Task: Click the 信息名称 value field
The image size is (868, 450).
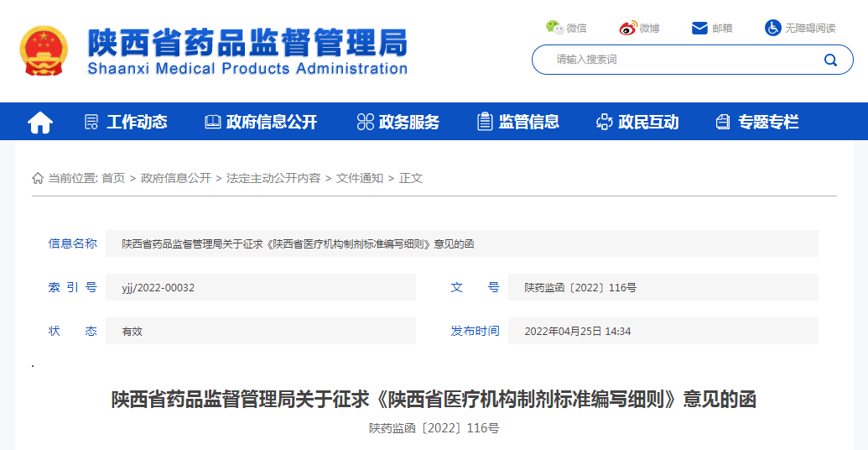Action: click(x=462, y=243)
